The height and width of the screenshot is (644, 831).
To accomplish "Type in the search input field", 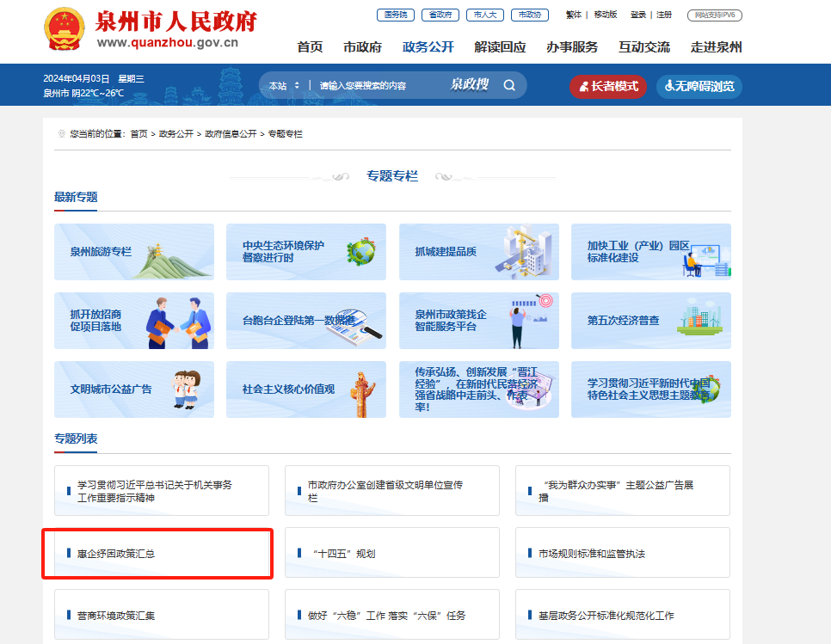I will [379, 85].
